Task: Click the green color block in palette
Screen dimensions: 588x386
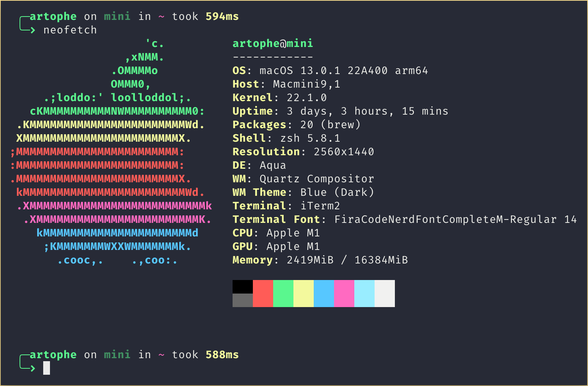Action: pyautogui.click(x=283, y=294)
